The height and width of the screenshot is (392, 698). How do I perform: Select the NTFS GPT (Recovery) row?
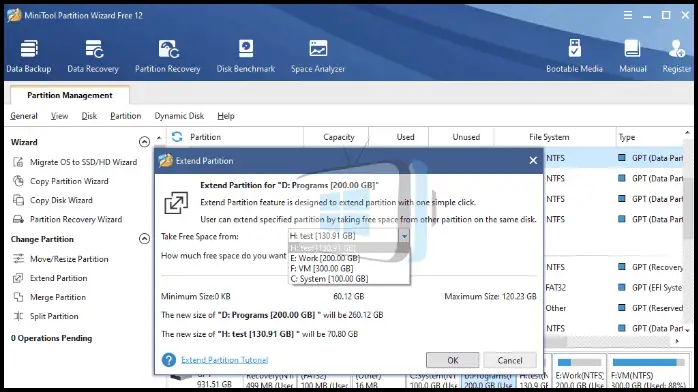[614, 267]
